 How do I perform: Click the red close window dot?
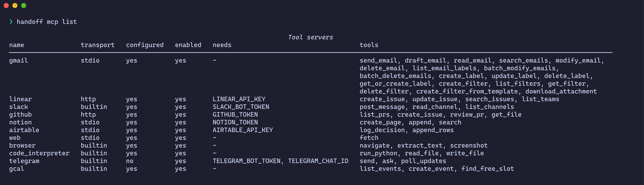(x=6, y=6)
